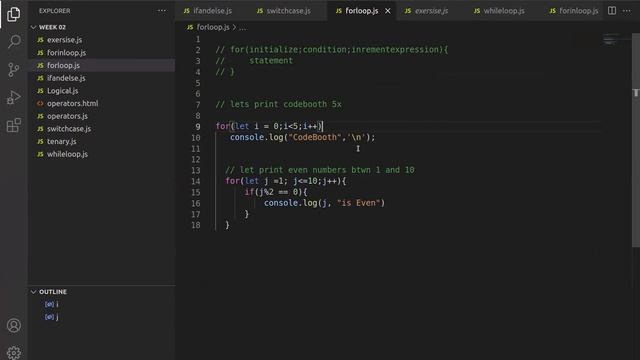
Task: Collapse the WEEK 02 folder section
Action: [52, 27]
